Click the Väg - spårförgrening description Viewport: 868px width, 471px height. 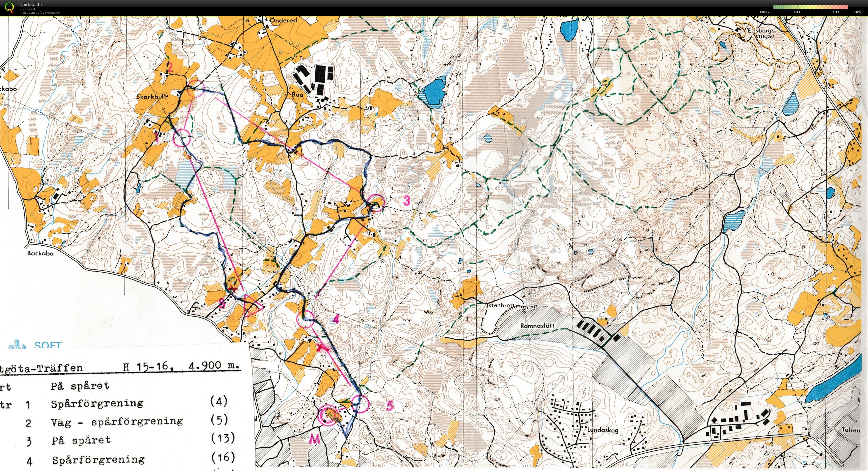(x=117, y=421)
